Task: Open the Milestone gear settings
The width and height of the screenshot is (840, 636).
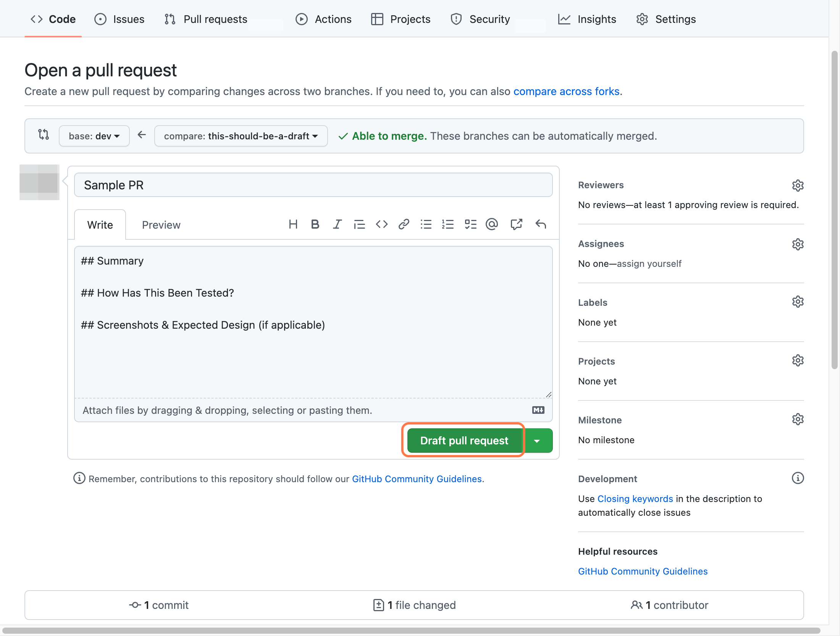Action: pos(798,420)
